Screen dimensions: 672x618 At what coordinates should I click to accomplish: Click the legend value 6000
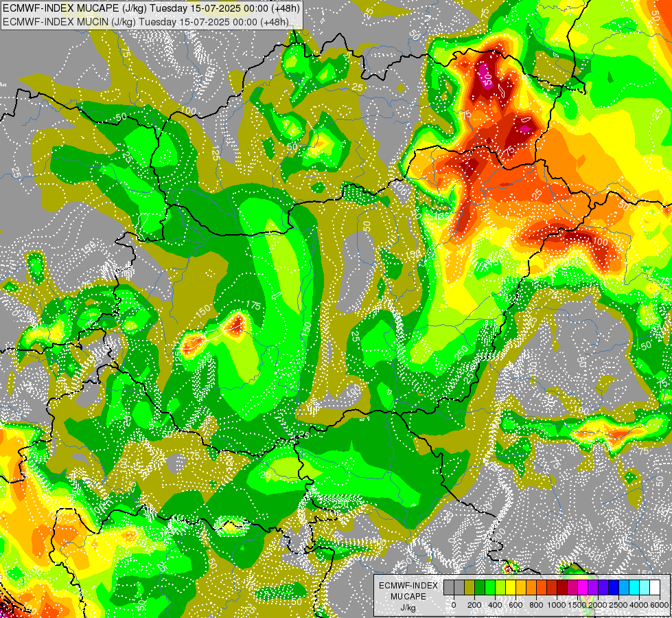coord(660,605)
